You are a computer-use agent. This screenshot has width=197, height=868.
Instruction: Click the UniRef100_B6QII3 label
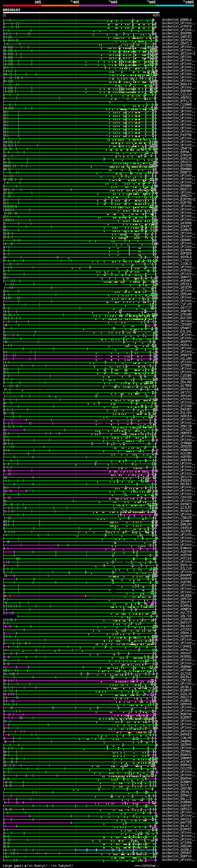click(x=177, y=189)
